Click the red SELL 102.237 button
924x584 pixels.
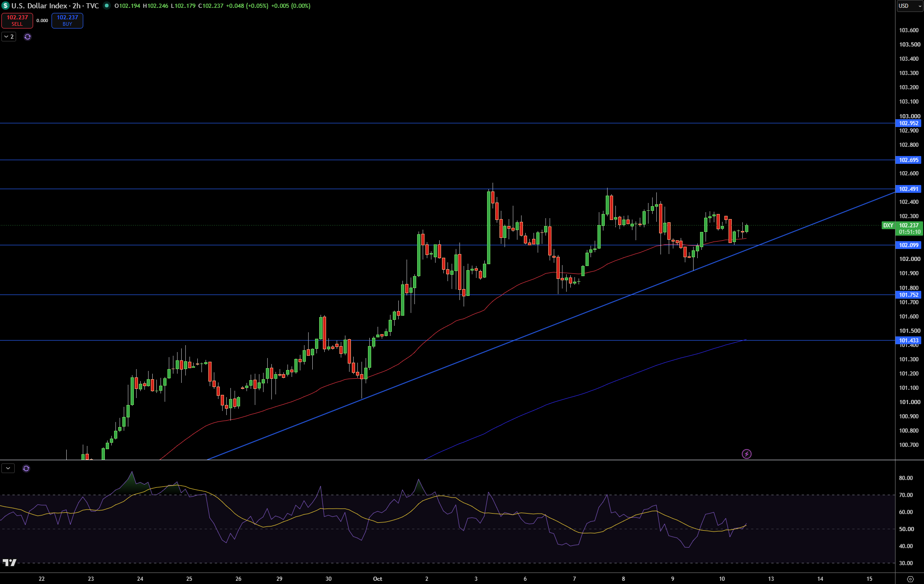tap(17, 20)
